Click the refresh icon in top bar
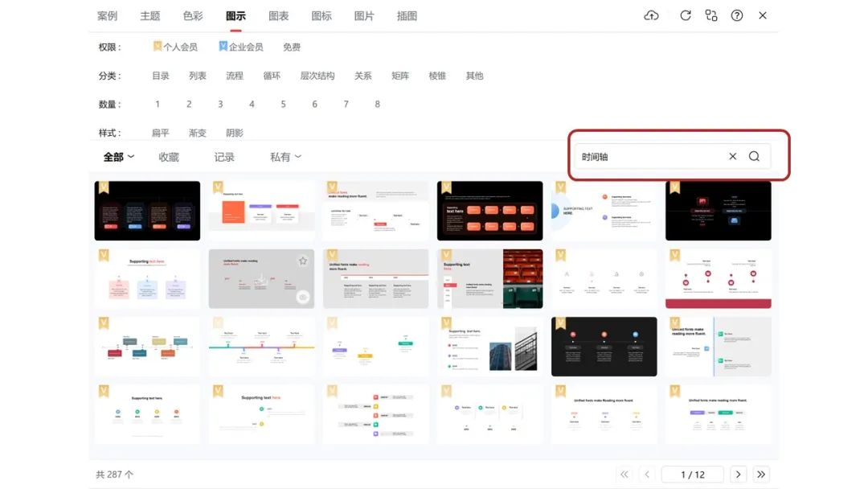Screen dimensions: 868x489 click(x=686, y=15)
